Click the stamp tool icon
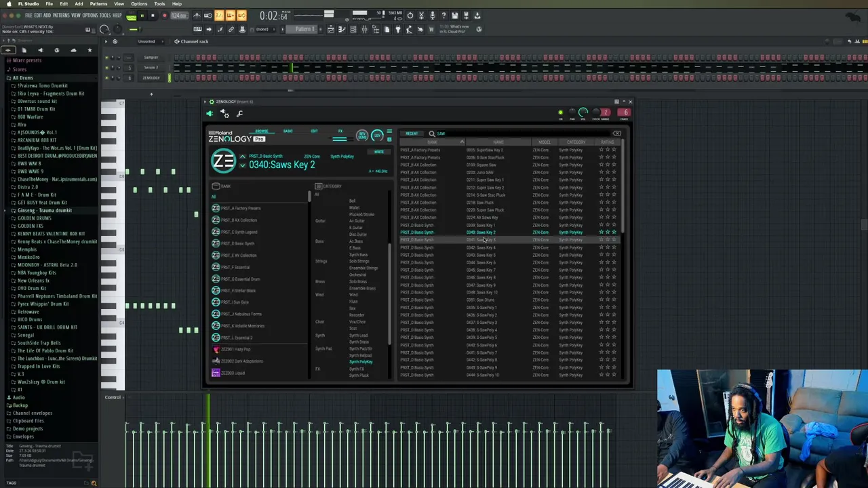The width and height of the screenshot is (868, 488). coord(242,29)
